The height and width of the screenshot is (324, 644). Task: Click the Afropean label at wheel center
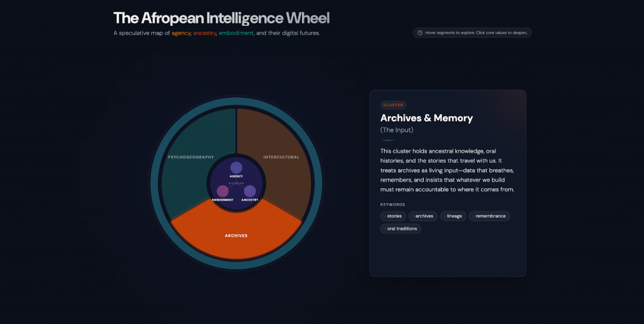(236, 183)
